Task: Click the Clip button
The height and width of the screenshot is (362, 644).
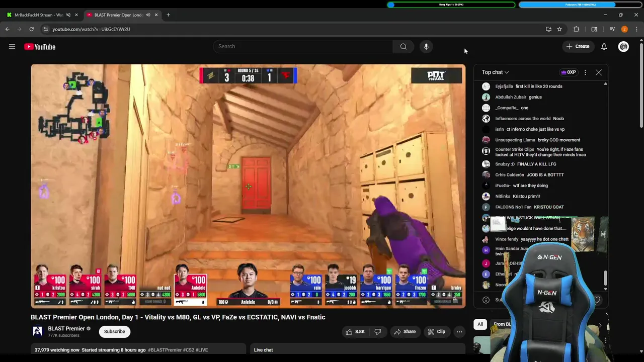Action: (x=436, y=332)
